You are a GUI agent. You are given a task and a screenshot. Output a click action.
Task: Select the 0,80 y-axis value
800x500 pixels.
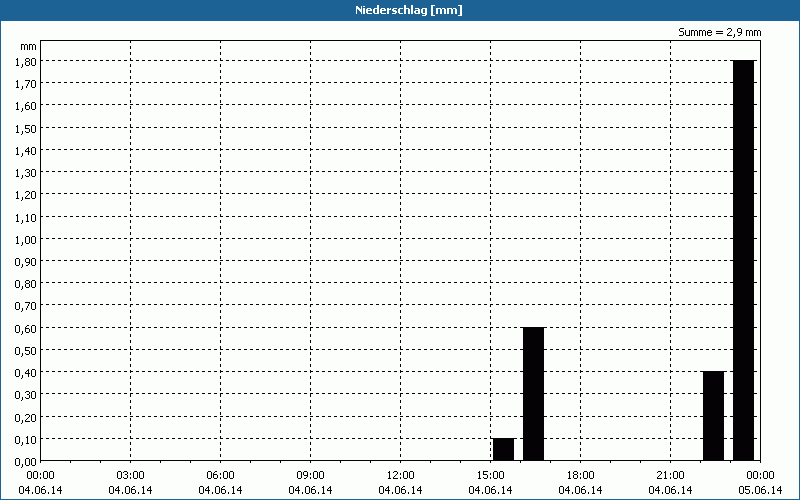pos(26,284)
